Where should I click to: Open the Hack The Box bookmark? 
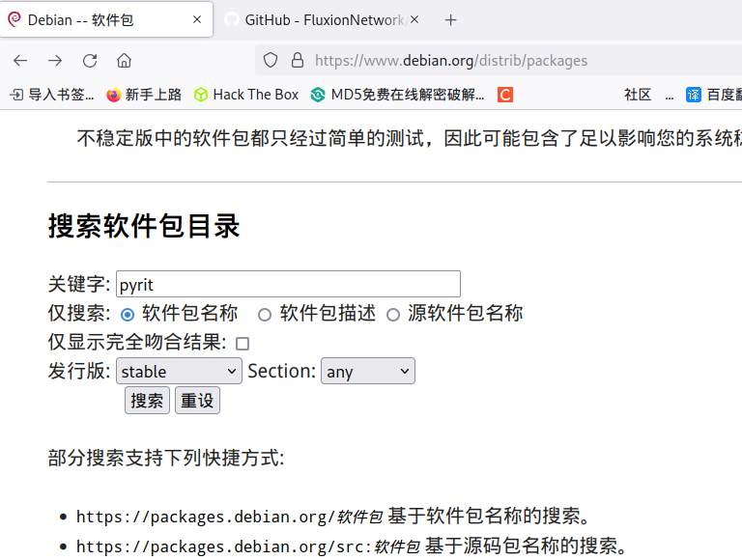pyautogui.click(x=246, y=95)
